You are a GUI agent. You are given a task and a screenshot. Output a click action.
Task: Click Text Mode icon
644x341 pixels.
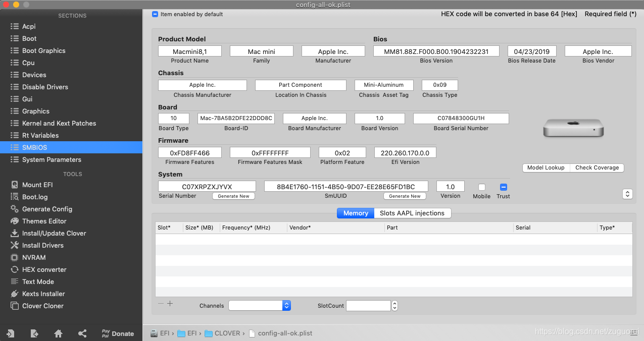(x=15, y=281)
